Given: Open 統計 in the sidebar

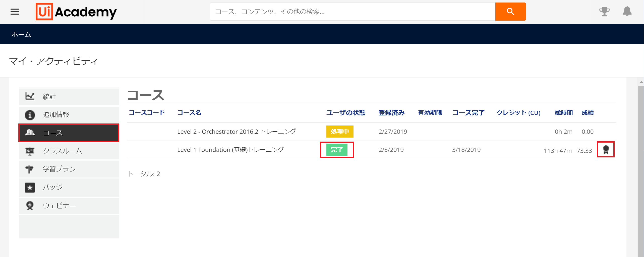Looking at the screenshot, I should (69, 97).
